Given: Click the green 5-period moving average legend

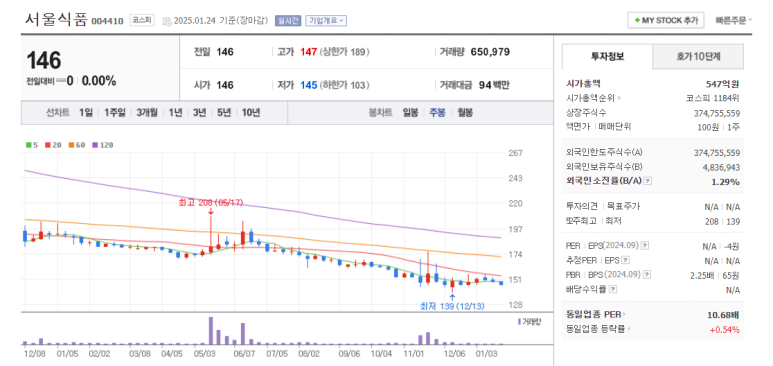Looking at the screenshot, I should pos(32,145).
